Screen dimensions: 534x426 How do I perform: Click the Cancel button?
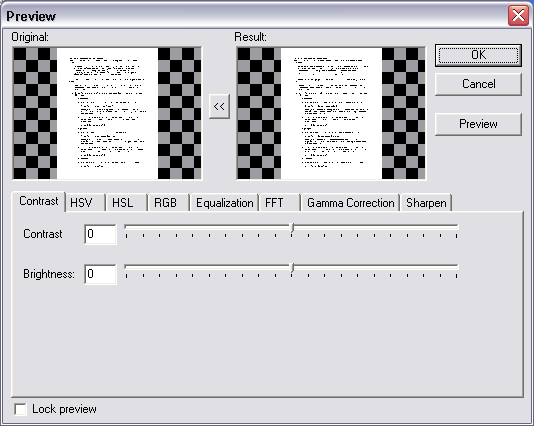click(478, 84)
